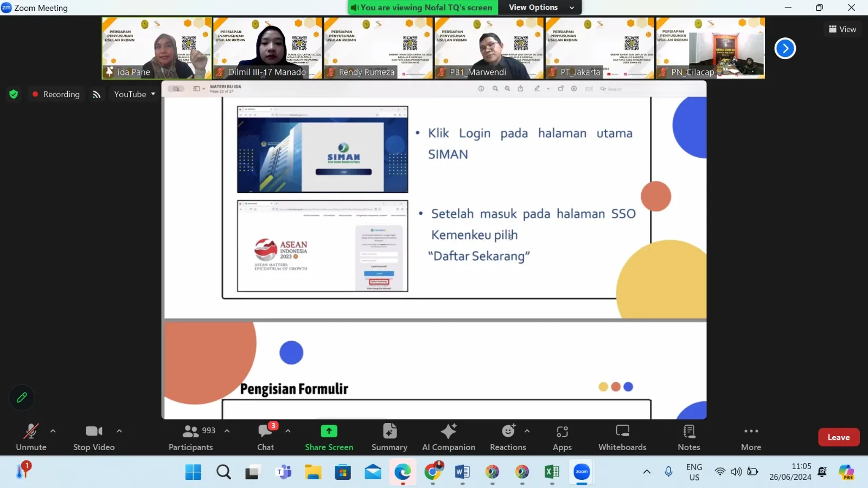Select Dilmil III-17 Manado video thumbnail
Image resolution: width=868 pixels, height=488 pixels.
tap(268, 48)
